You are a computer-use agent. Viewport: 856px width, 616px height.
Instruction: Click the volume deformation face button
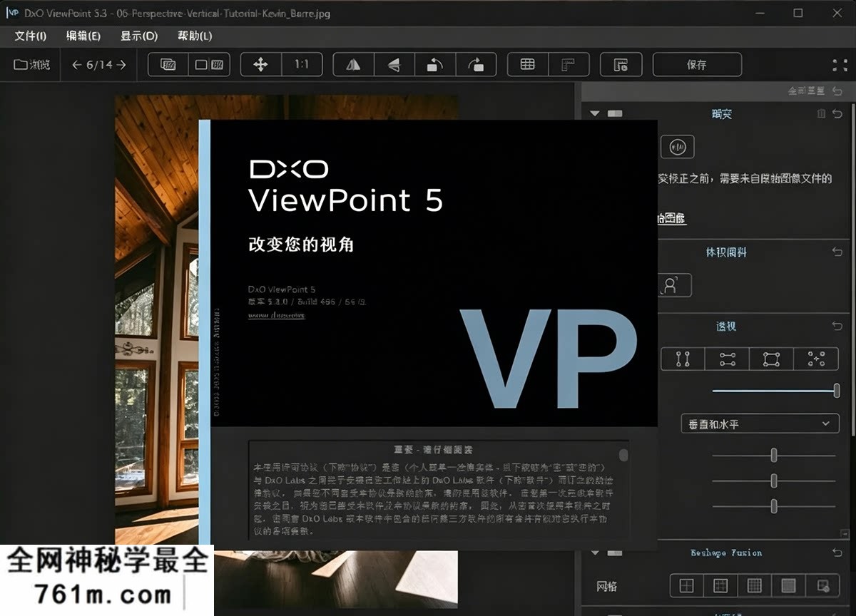click(x=673, y=285)
